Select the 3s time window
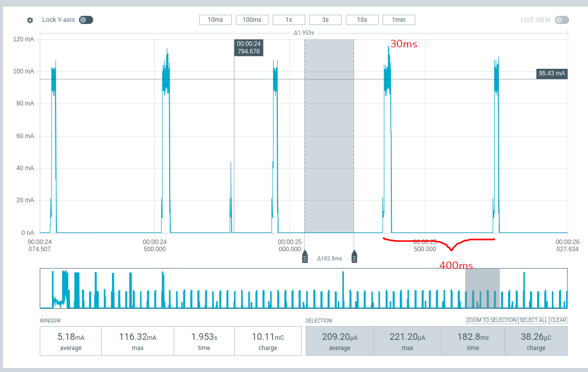588x372 pixels. point(326,20)
